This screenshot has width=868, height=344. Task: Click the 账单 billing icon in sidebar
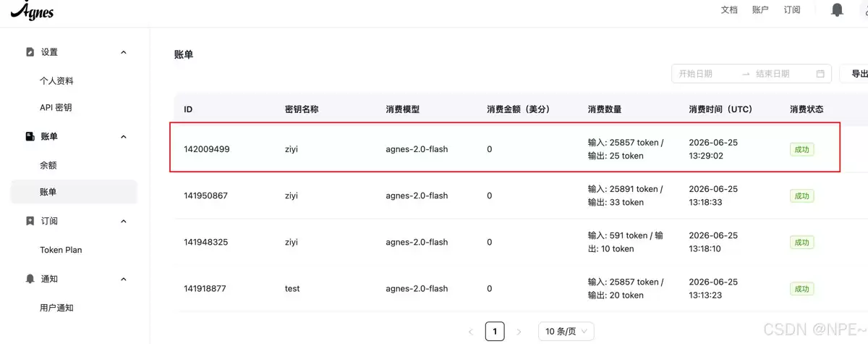(x=30, y=136)
